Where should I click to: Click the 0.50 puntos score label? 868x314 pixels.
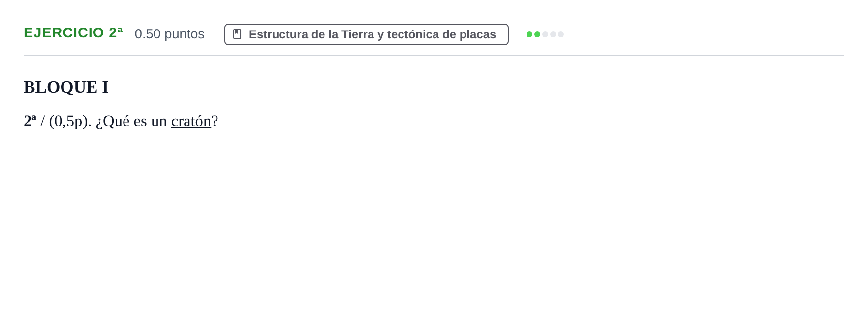coord(169,34)
